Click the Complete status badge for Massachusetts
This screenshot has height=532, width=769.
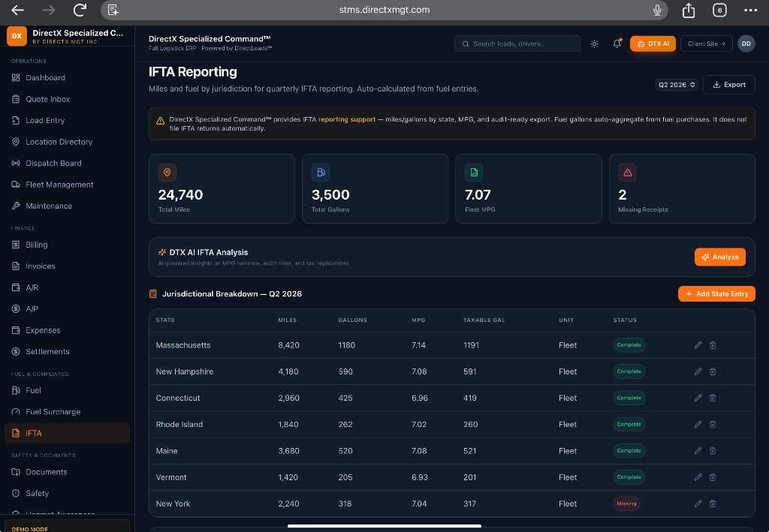[x=629, y=345]
